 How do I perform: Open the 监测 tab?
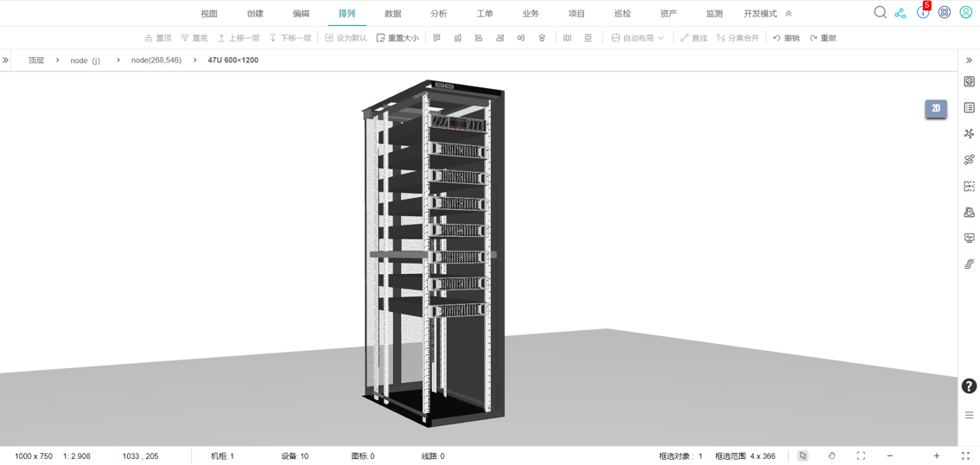pos(715,14)
